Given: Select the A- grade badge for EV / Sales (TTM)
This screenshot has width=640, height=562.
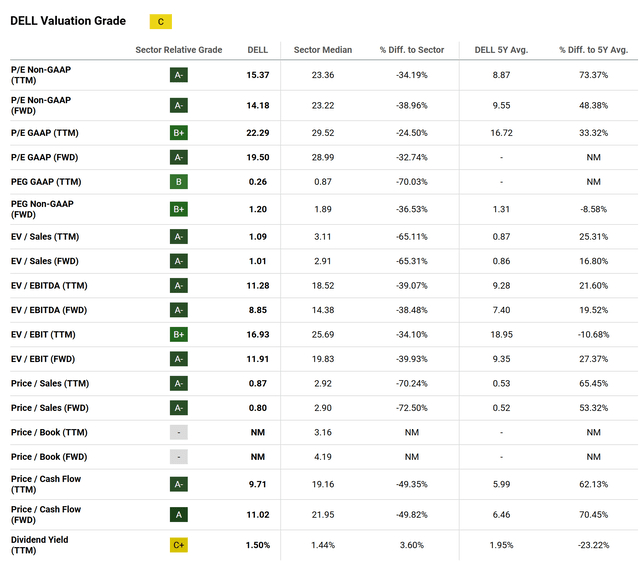Looking at the screenshot, I should 179,237.
